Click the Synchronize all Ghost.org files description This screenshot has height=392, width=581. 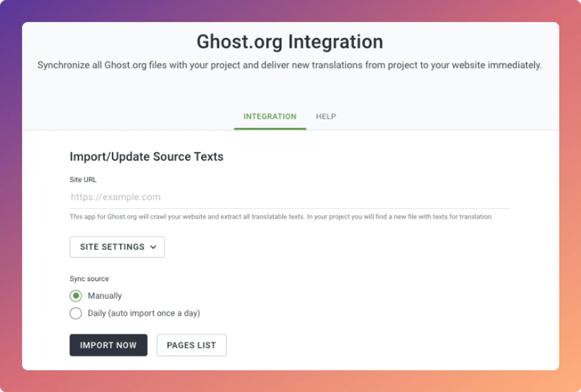point(290,65)
